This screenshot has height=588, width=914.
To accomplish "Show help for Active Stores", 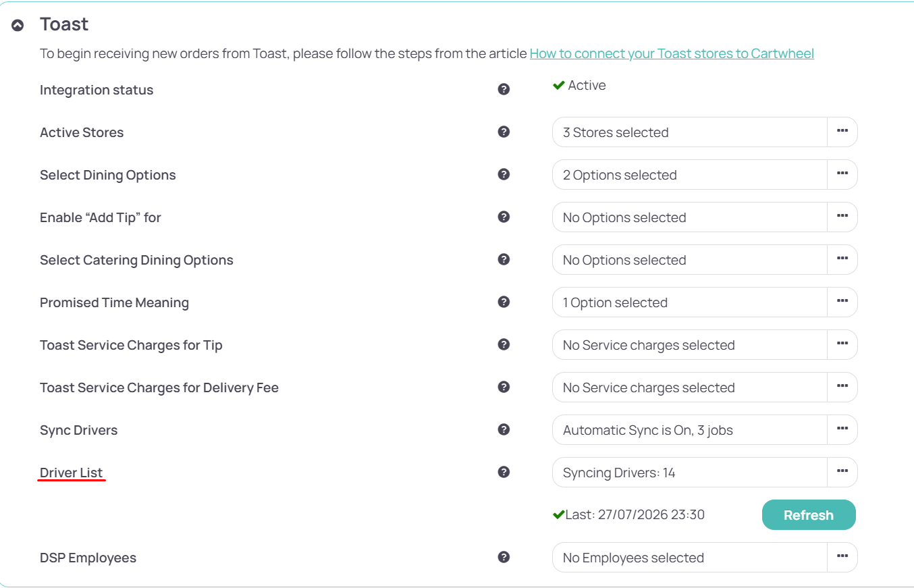I will coord(504,132).
